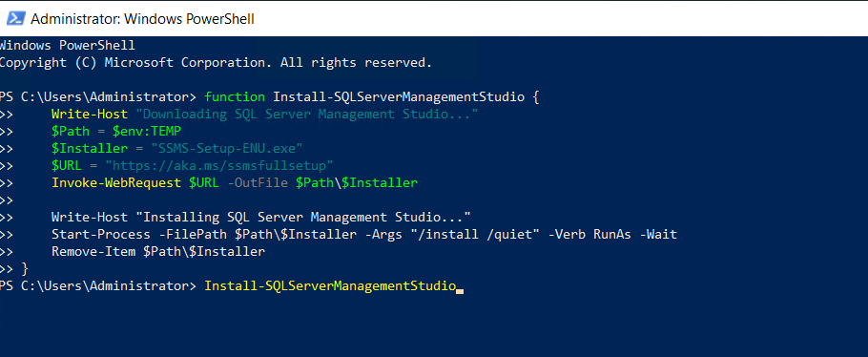Click the 'Remove-Item' command
Viewport: 868px width, 357px height.
click(93, 252)
